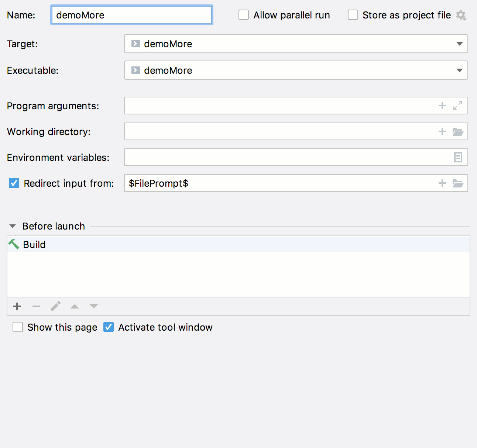
Task: Insert macro in Program arguments field
Action: point(442,106)
